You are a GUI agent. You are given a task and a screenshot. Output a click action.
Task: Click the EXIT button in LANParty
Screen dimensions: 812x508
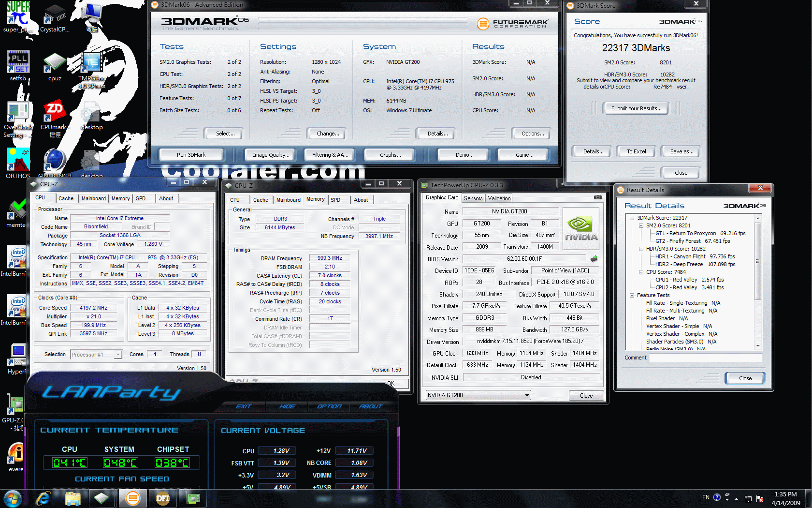click(244, 406)
